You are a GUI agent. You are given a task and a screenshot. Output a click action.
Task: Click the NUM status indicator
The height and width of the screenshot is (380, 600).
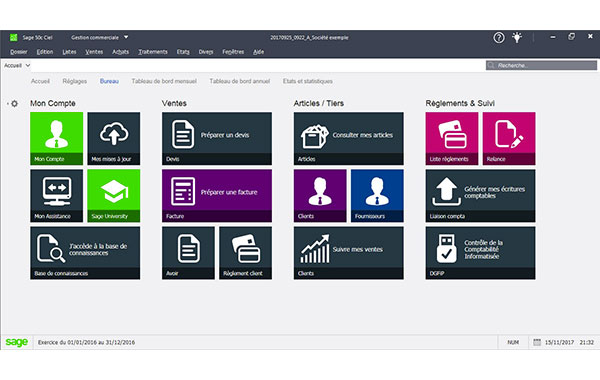(x=513, y=342)
